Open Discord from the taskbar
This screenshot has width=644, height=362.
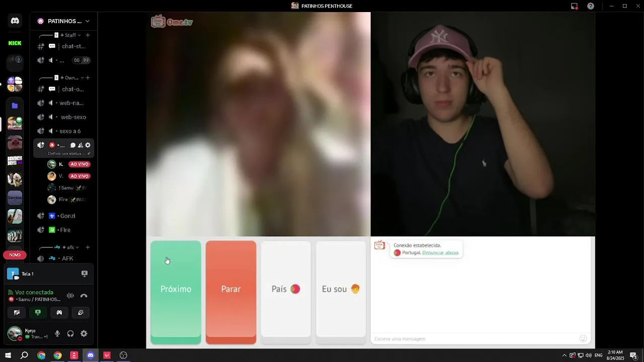point(91,355)
